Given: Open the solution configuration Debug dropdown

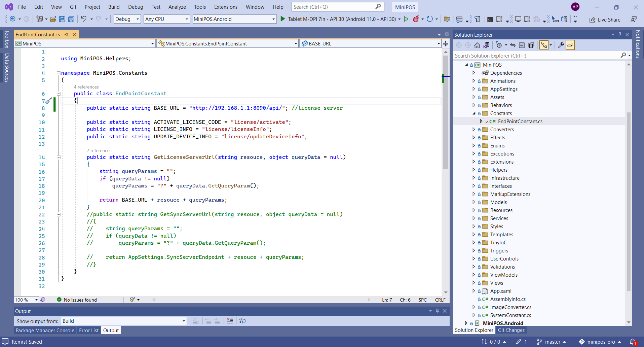Looking at the screenshot, I should click(127, 19).
